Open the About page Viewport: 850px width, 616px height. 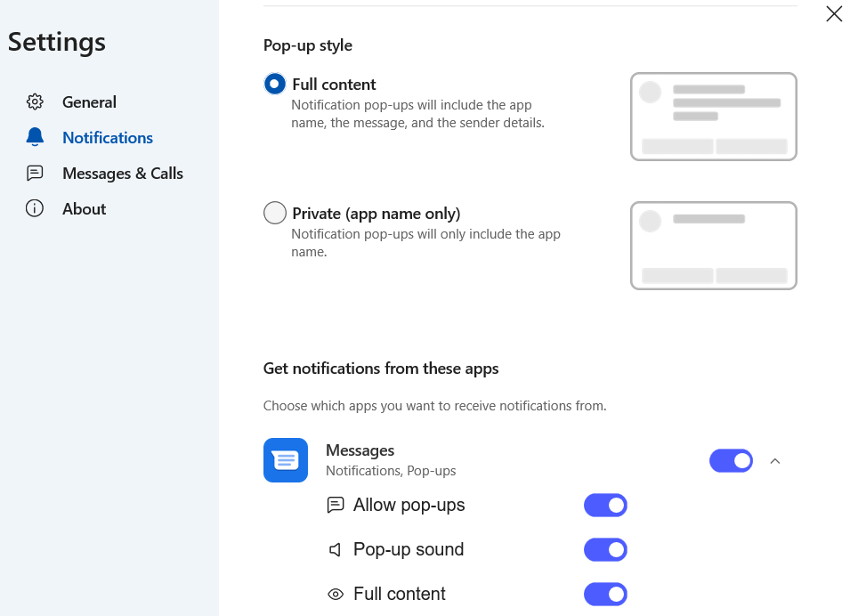84,209
